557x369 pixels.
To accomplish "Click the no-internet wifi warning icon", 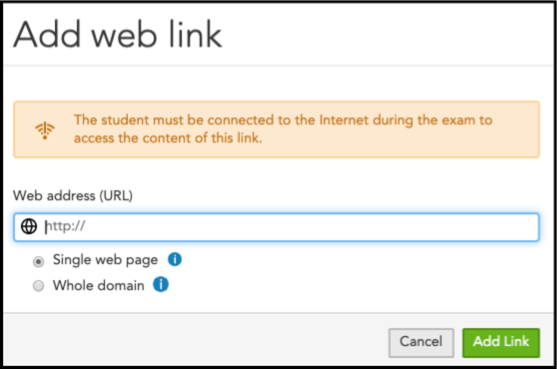I will pyautogui.click(x=45, y=130).
